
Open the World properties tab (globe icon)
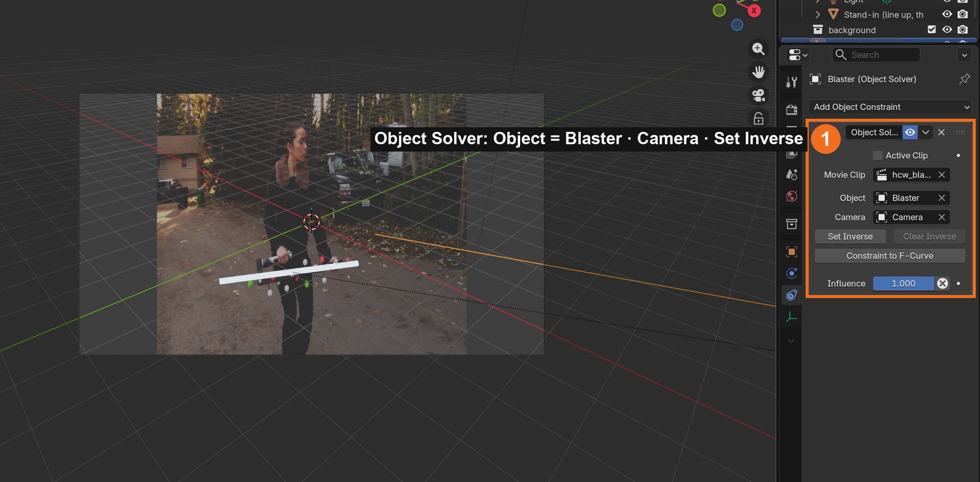(792, 197)
